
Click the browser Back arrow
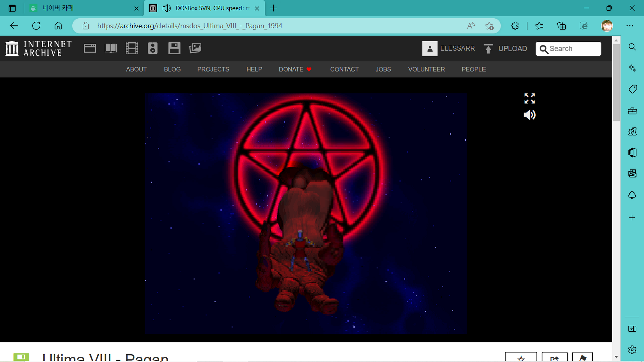click(14, 26)
